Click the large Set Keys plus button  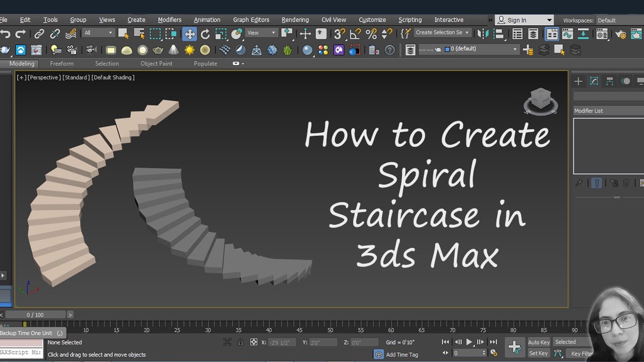515,347
